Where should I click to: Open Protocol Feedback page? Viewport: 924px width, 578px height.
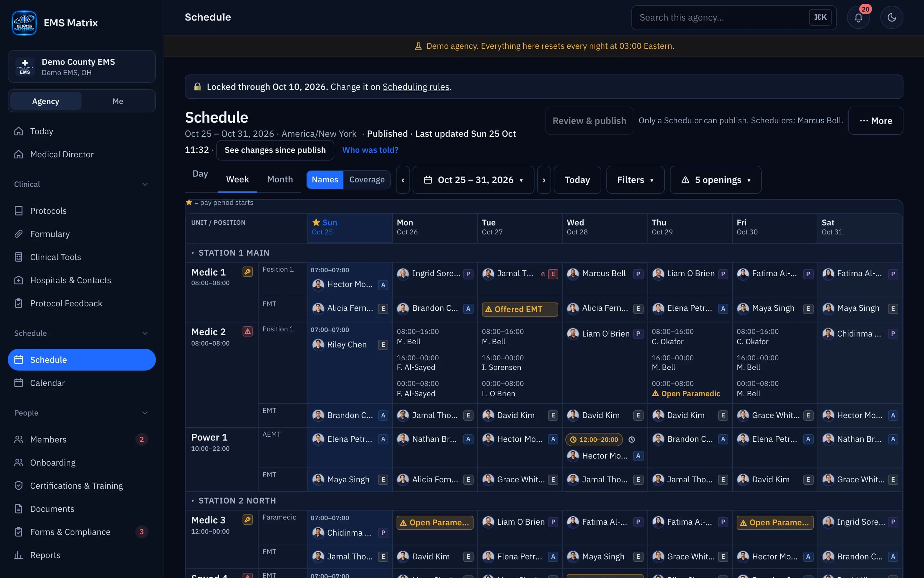[81, 303]
